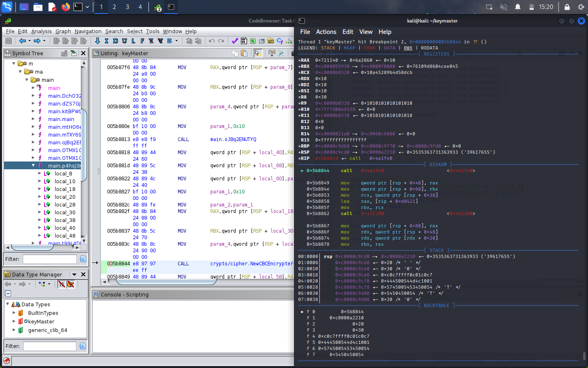Expand generic_clib_64 in Data Types tree
Viewport: 588px width, 368px height.
(x=14, y=330)
